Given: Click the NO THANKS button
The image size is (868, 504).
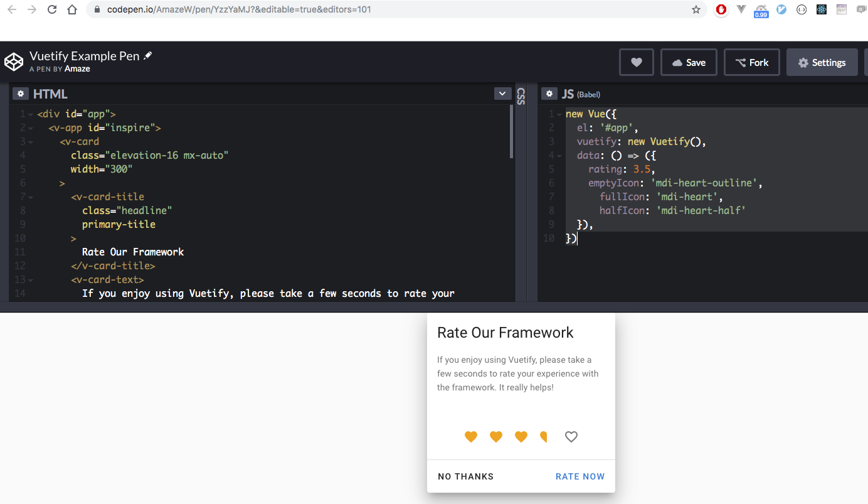Looking at the screenshot, I should pyautogui.click(x=466, y=476).
